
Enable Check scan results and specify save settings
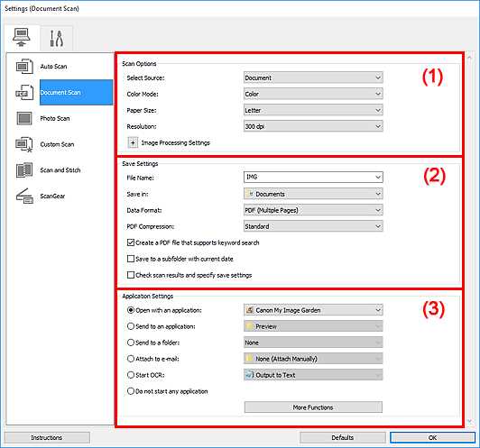pyautogui.click(x=131, y=275)
